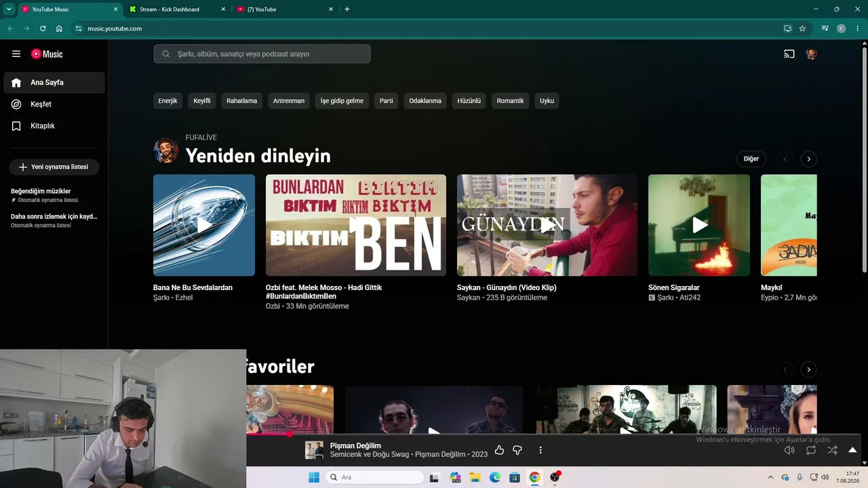Click the FUFALİVE profile avatar

[166, 151]
